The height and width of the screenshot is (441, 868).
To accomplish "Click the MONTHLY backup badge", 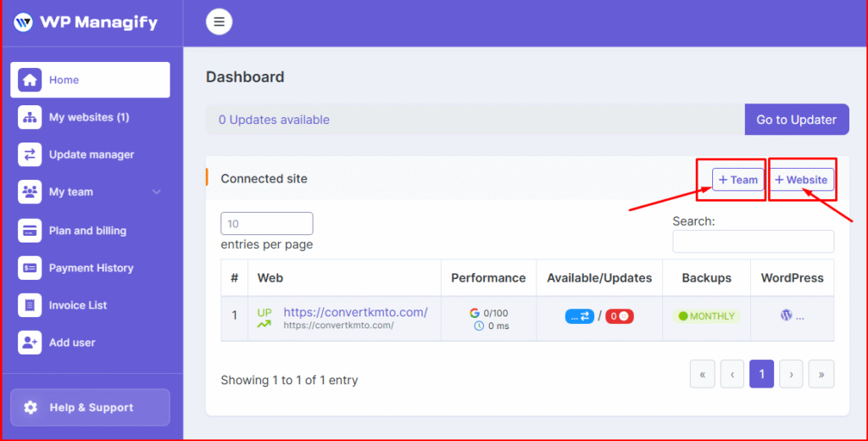I will pyautogui.click(x=706, y=316).
